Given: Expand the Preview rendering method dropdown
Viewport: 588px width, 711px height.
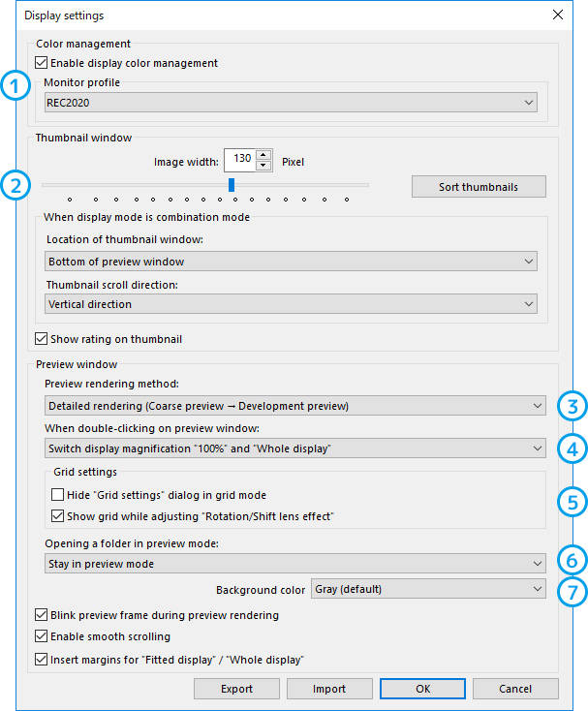Looking at the screenshot, I should (x=295, y=405).
